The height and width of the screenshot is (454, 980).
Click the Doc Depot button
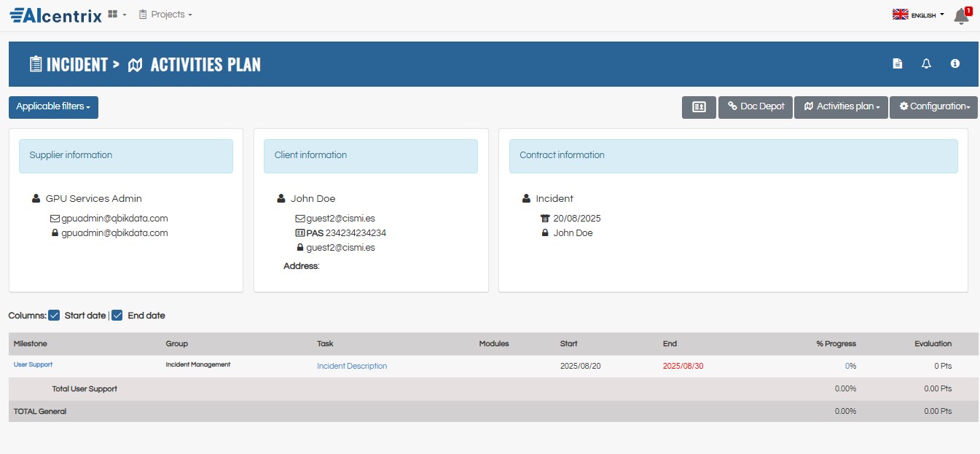(755, 107)
